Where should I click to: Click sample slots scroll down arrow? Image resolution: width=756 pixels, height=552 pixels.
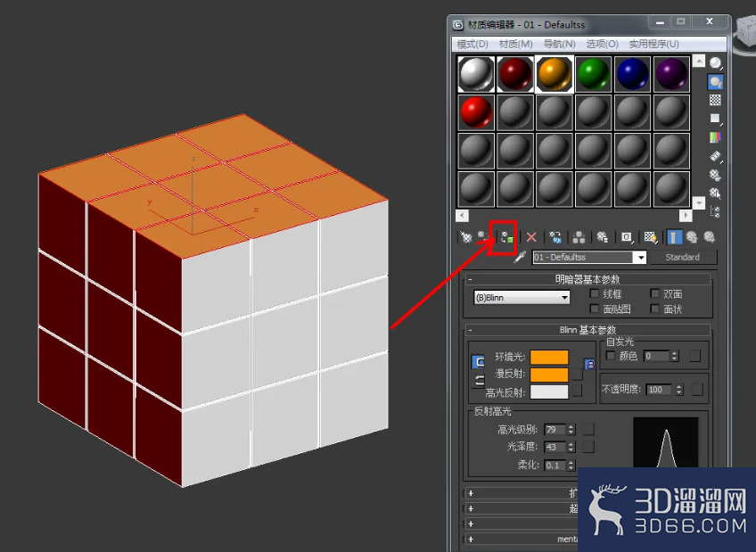point(699,202)
